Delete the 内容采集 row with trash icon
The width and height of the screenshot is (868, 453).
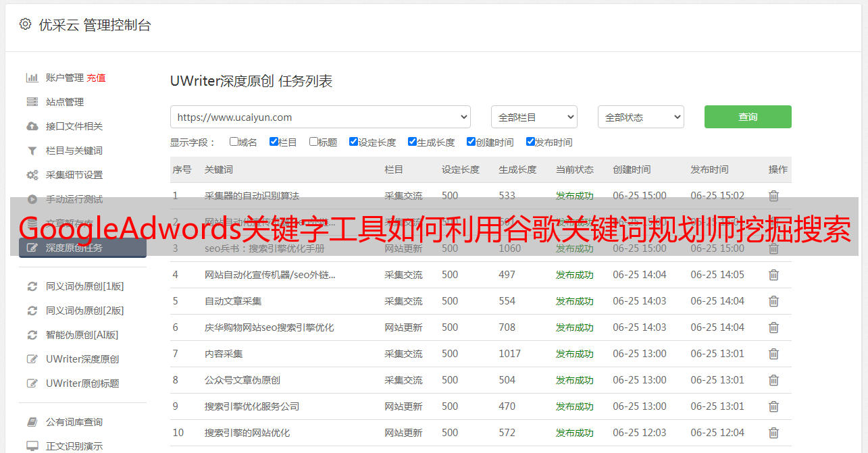[x=773, y=354]
